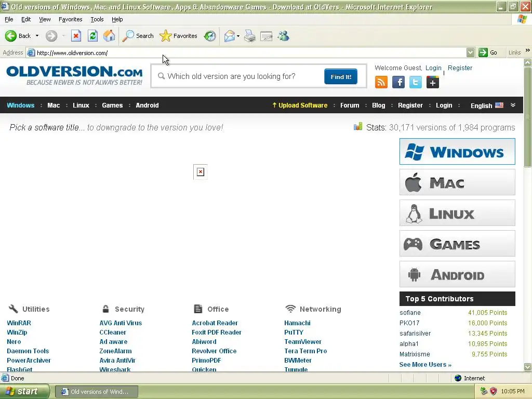
Task: Open the Twitter icon on the site
Action: click(x=415, y=82)
